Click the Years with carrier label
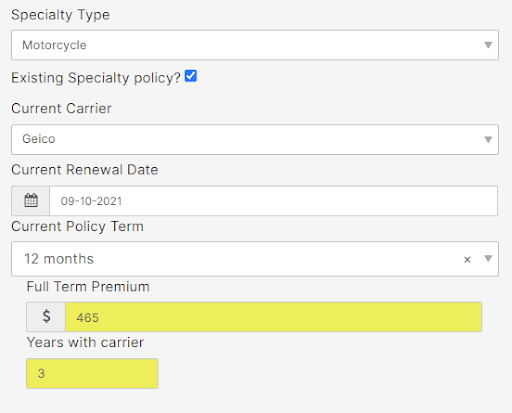This screenshot has width=512, height=413. coord(85,342)
